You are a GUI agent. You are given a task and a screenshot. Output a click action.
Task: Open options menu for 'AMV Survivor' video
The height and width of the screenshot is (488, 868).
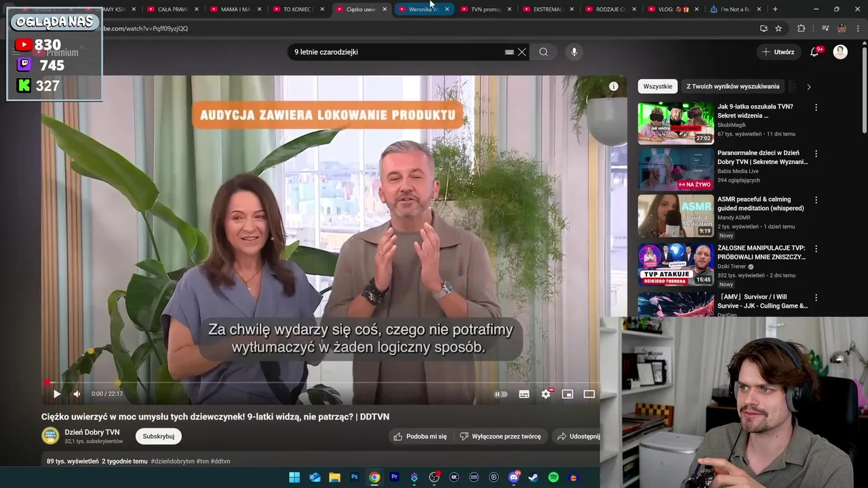816,298
